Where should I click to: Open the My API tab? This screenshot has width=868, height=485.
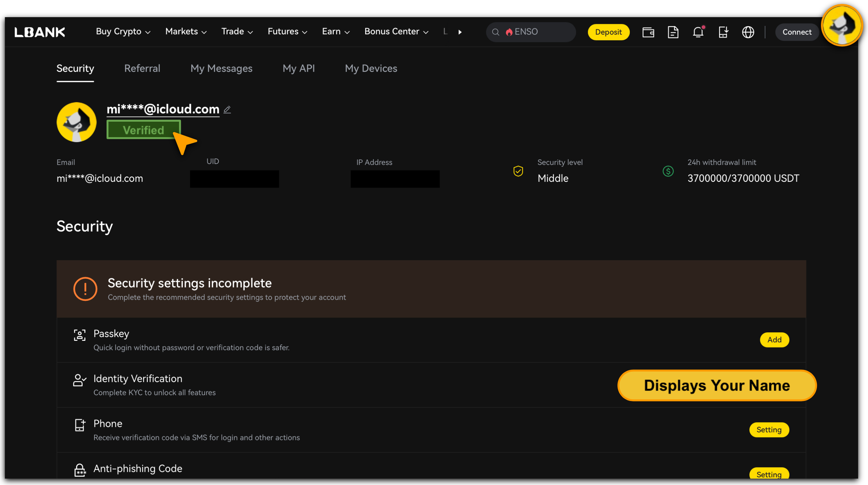click(x=298, y=69)
